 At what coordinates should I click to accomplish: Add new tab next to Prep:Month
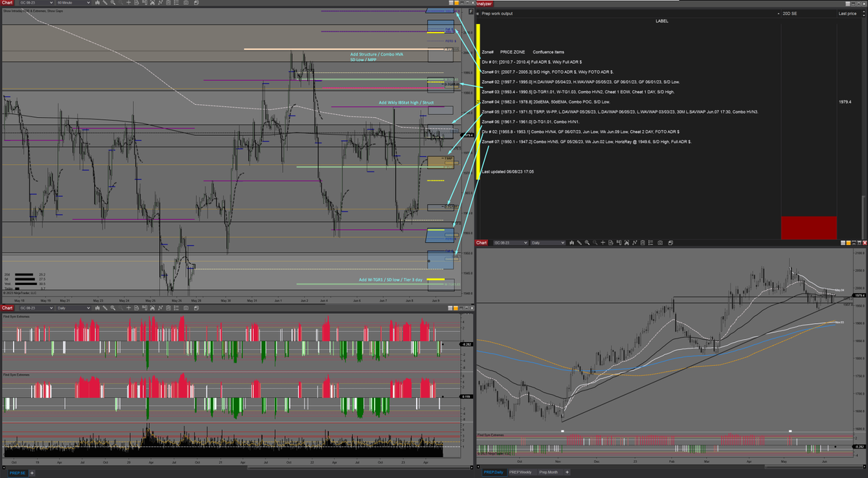tap(567, 473)
